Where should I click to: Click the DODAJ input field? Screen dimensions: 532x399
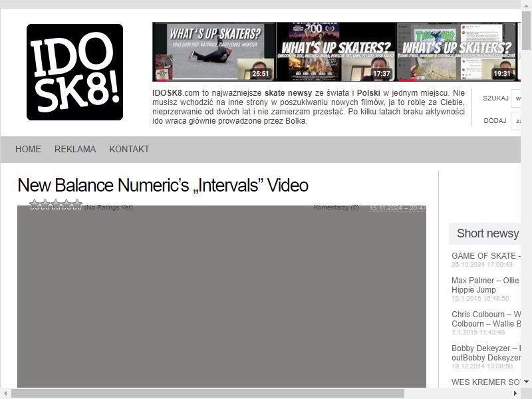(516, 121)
